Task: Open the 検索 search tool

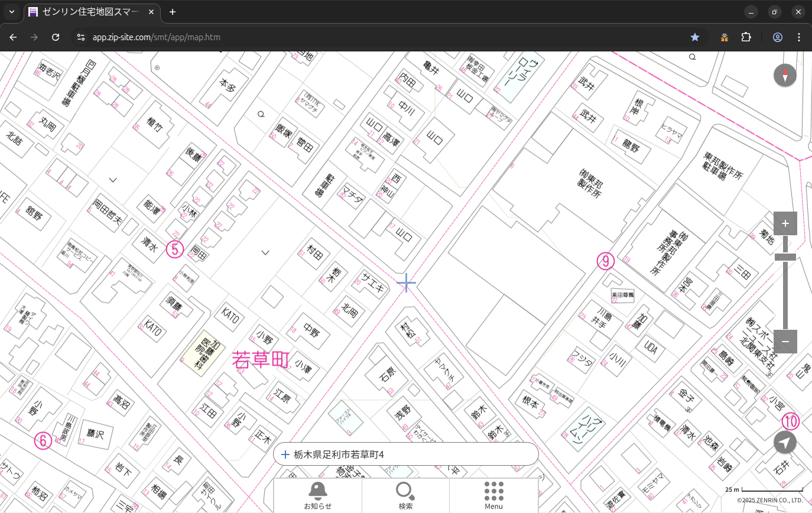Action: [x=405, y=495]
